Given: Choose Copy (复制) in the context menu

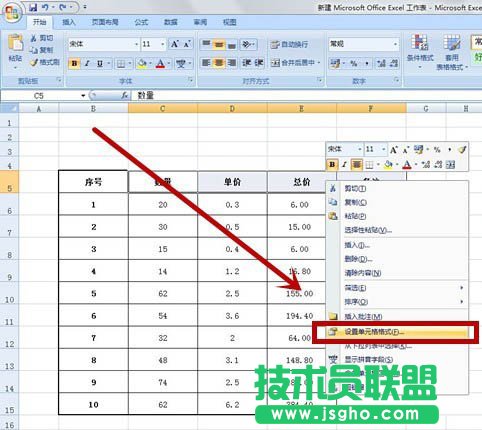Looking at the screenshot, I should [397, 202].
